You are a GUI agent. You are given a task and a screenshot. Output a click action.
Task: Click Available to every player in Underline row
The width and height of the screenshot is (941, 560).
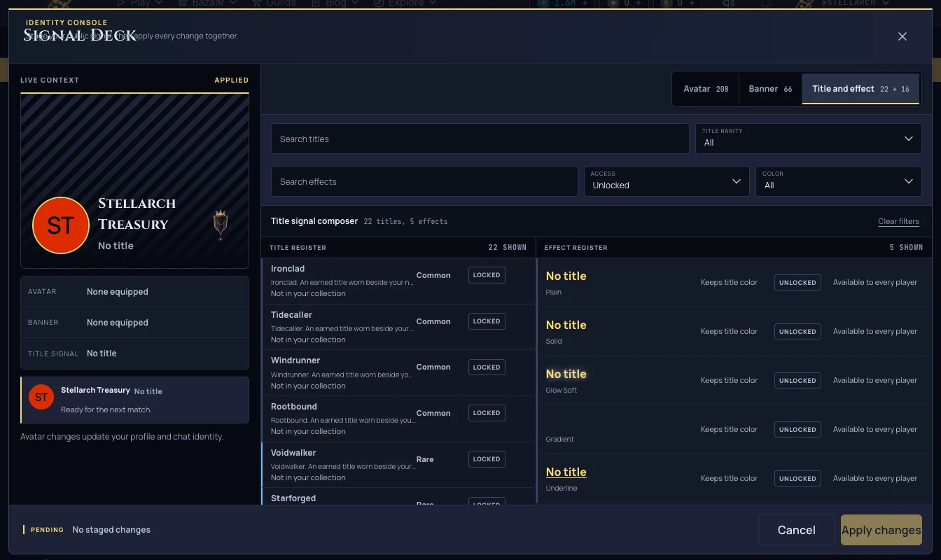(875, 478)
